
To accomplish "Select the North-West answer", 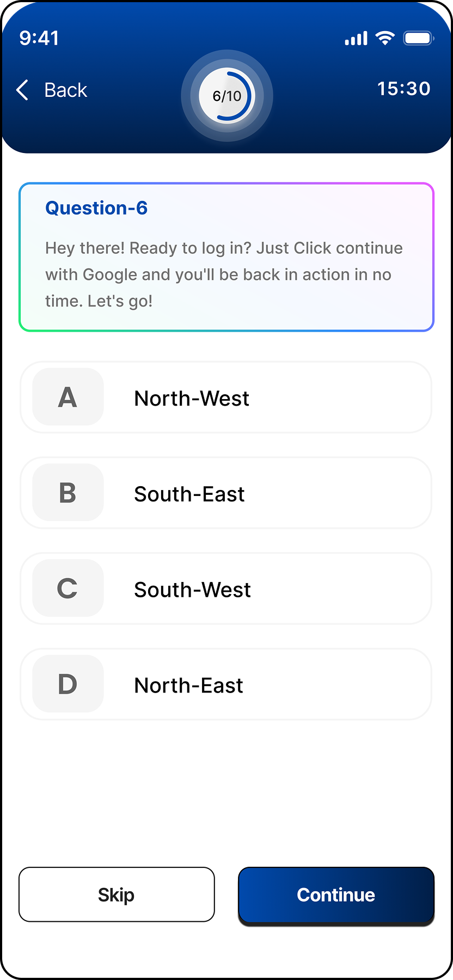I will (192, 399).
